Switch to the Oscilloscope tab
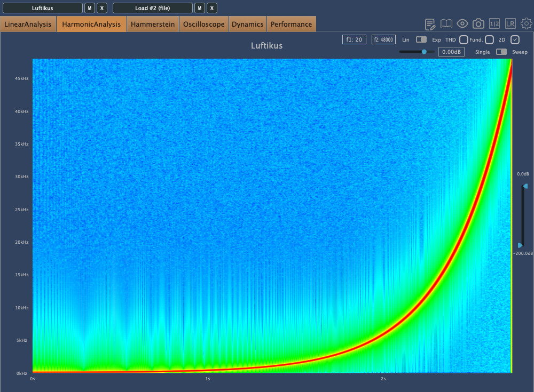This screenshot has width=534, height=392. click(x=204, y=24)
